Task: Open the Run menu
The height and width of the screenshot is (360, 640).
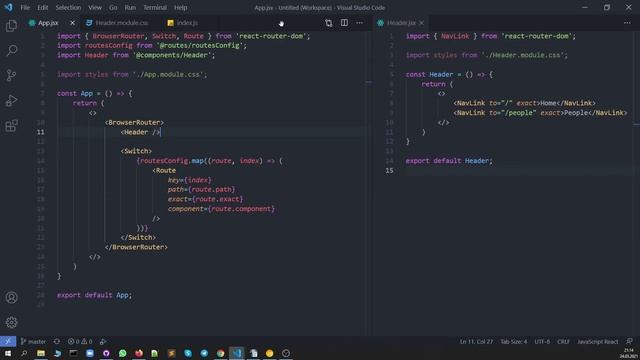Action: coord(130,7)
